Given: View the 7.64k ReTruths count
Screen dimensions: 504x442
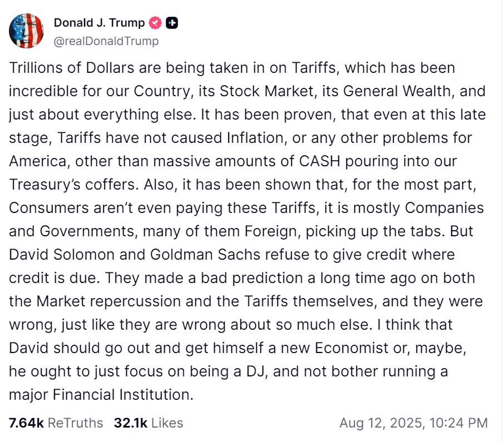Looking at the screenshot, I should tap(26, 423).
